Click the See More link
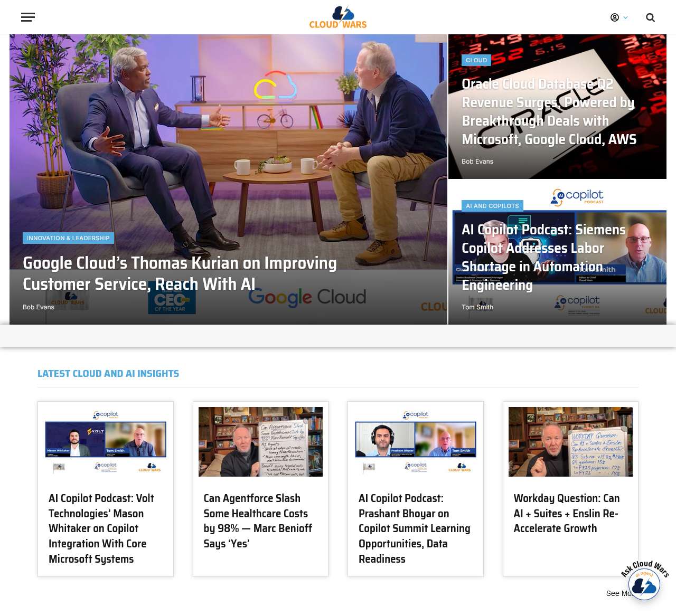 619,593
